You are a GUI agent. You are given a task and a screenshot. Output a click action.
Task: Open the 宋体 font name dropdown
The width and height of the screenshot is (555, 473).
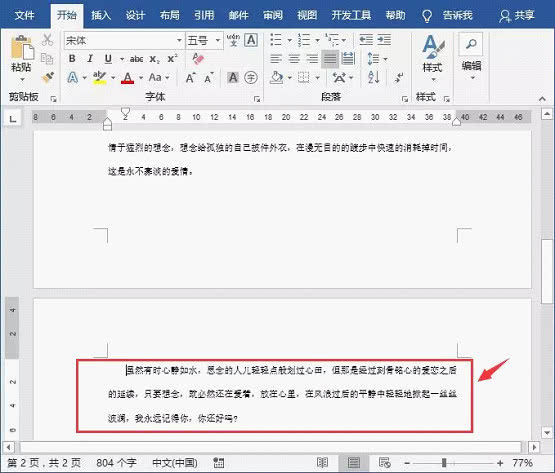(179, 40)
